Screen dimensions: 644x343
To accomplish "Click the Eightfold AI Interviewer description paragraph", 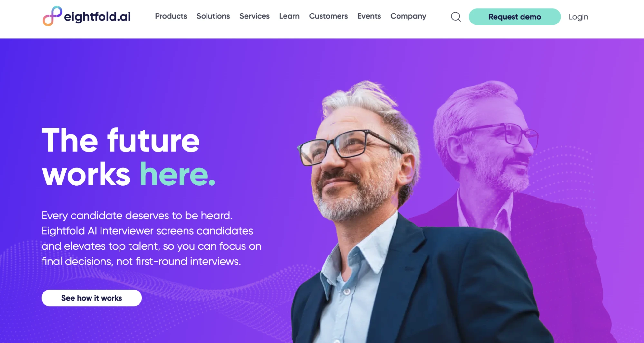I will click(151, 238).
